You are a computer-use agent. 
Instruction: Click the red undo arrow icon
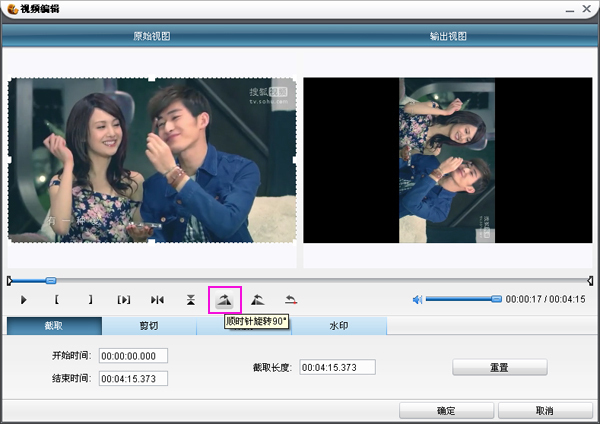point(291,299)
